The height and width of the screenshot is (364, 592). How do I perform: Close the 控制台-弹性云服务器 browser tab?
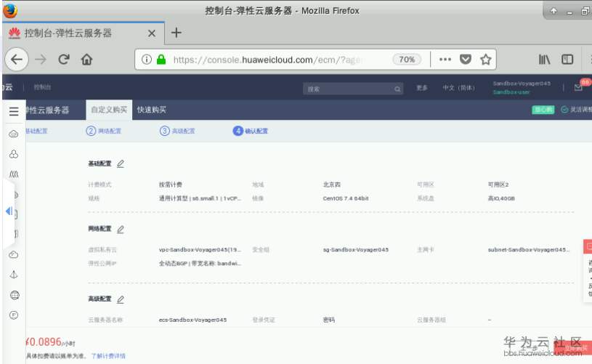152,33
